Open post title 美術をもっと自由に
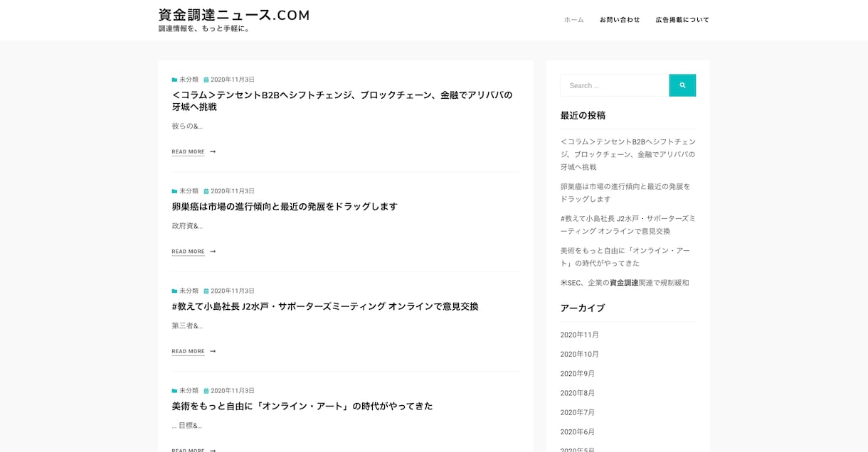Image resolution: width=868 pixels, height=452 pixels. pos(302,407)
